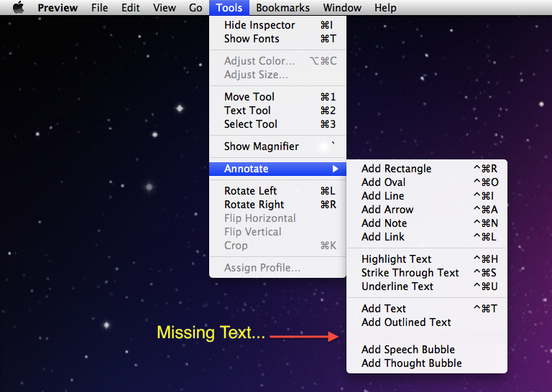This screenshot has width=552, height=392.
Task: Choose Add Thought Bubble
Action: point(427,363)
